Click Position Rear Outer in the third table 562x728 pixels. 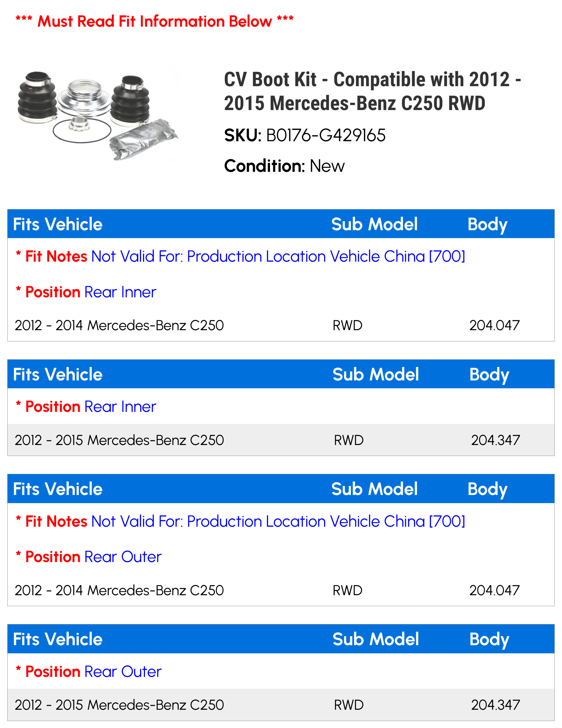point(89,557)
